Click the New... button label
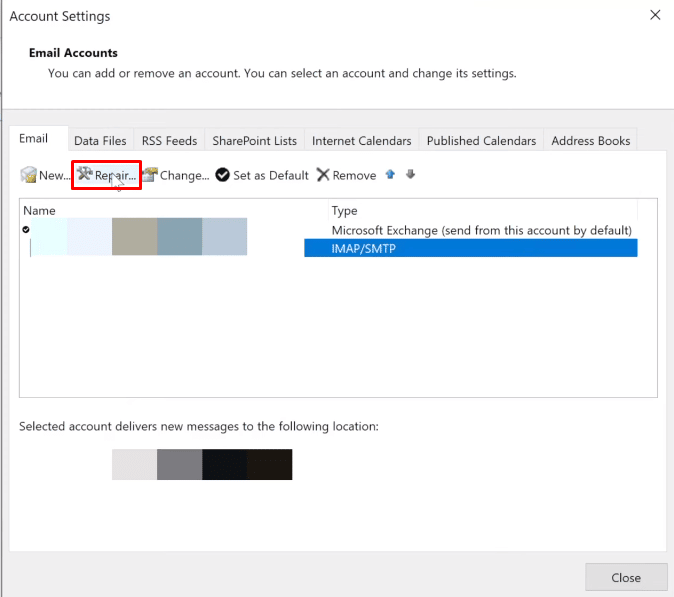The height and width of the screenshot is (597, 674). click(x=55, y=175)
